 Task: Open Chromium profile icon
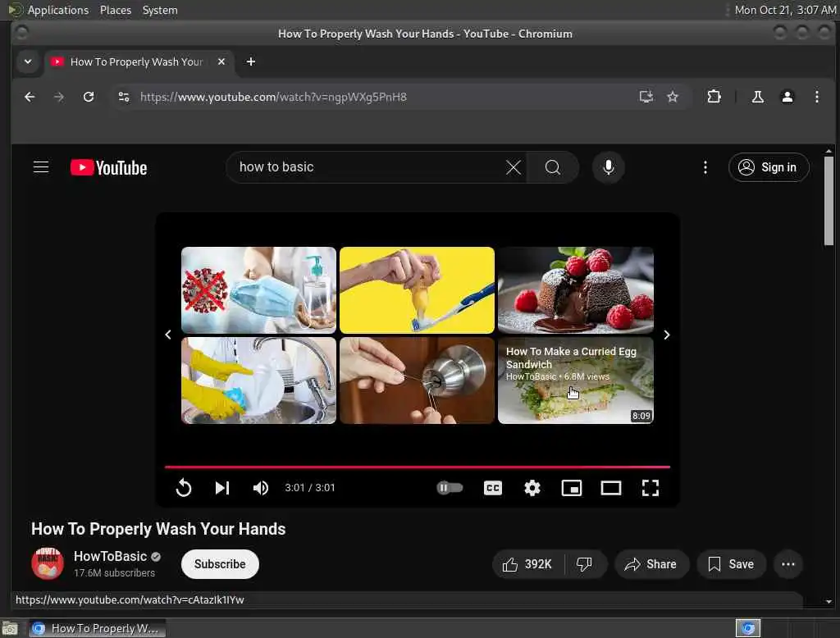pos(787,97)
